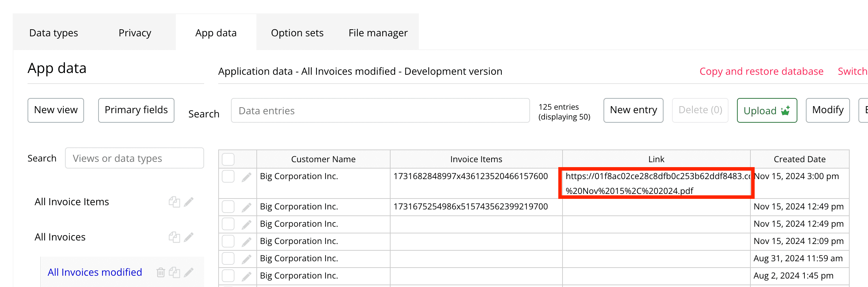This screenshot has width=868, height=287.
Task: Toggle the select-all checkbox in table header
Action: click(x=228, y=159)
